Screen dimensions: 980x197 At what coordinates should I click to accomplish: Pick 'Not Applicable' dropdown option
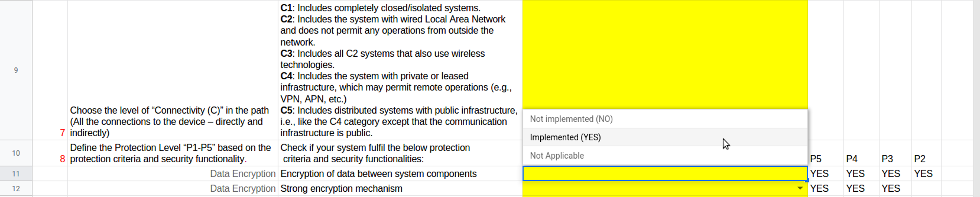click(x=557, y=155)
